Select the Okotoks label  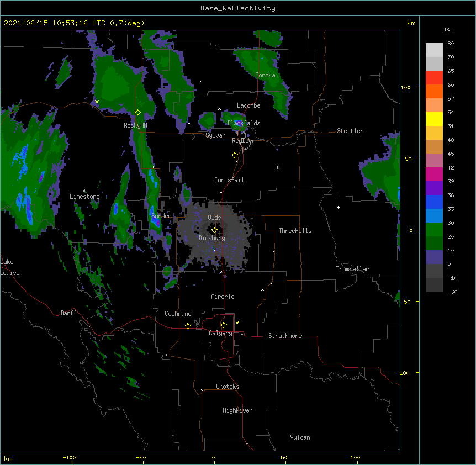click(228, 387)
